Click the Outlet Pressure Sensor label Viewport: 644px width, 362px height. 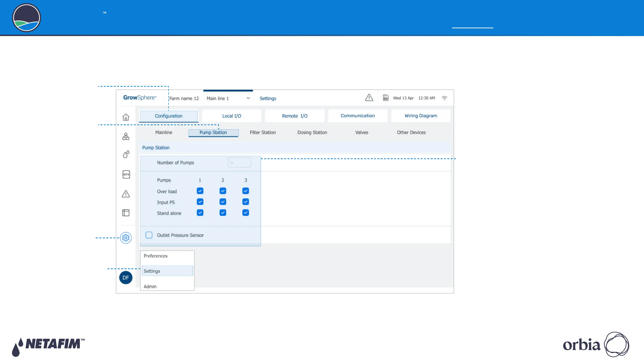pos(180,235)
